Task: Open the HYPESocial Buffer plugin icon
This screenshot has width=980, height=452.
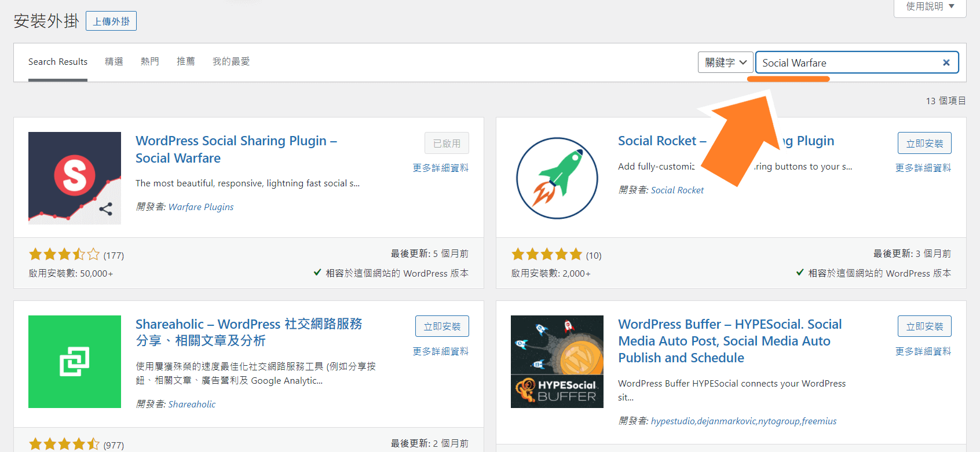Action: point(557,362)
